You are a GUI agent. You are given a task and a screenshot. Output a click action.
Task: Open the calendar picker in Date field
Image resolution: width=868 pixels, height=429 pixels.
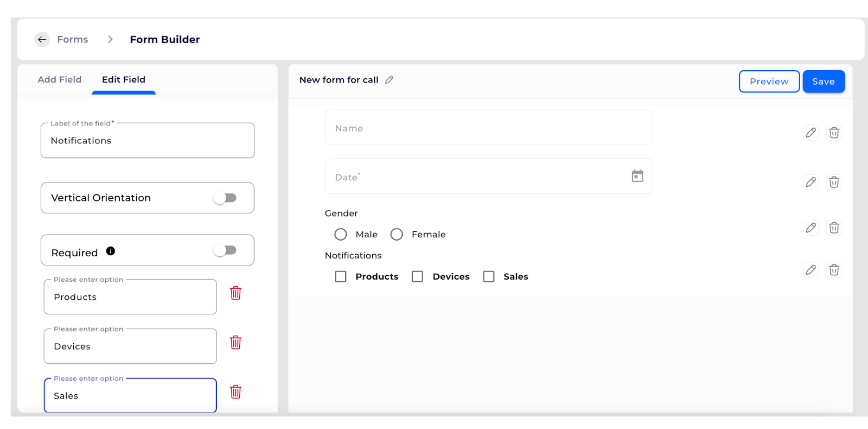(637, 176)
